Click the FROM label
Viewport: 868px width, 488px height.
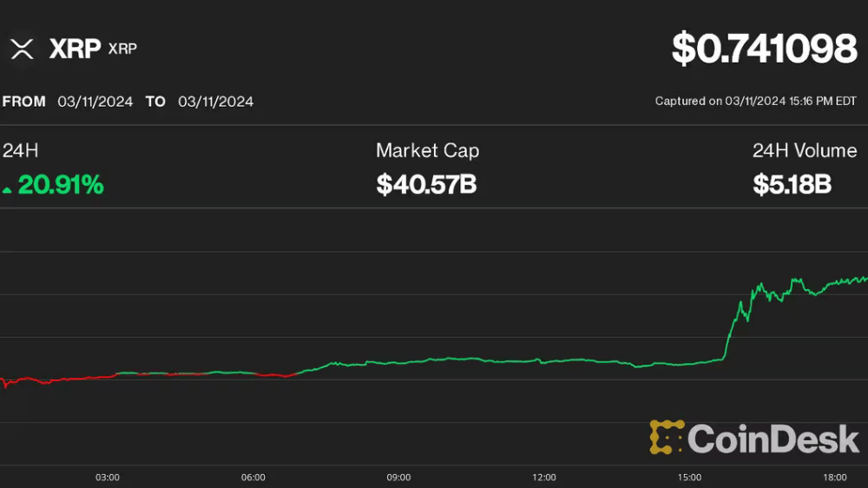tap(23, 102)
